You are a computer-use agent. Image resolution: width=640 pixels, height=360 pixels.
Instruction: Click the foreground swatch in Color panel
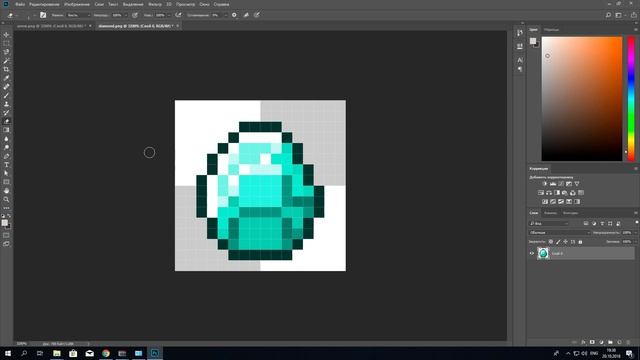tap(533, 41)
